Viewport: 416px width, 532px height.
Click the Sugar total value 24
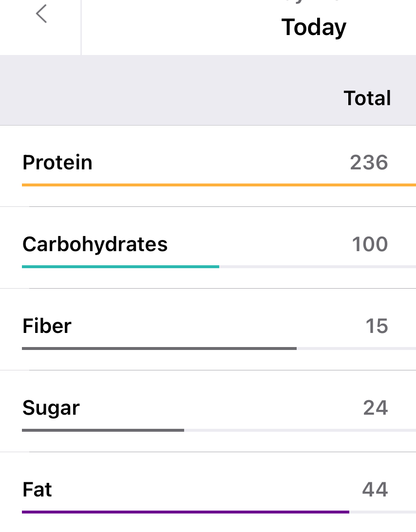375,407
